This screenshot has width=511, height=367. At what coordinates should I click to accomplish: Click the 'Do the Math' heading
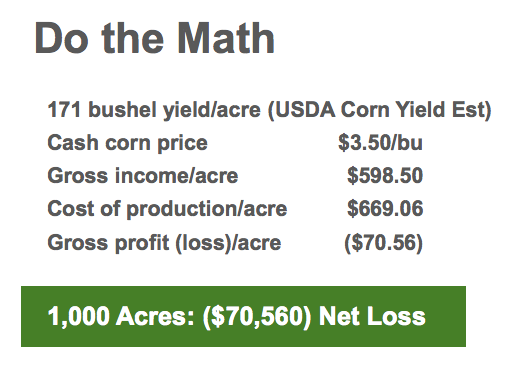pyautogui.click(x=155, y=38)
